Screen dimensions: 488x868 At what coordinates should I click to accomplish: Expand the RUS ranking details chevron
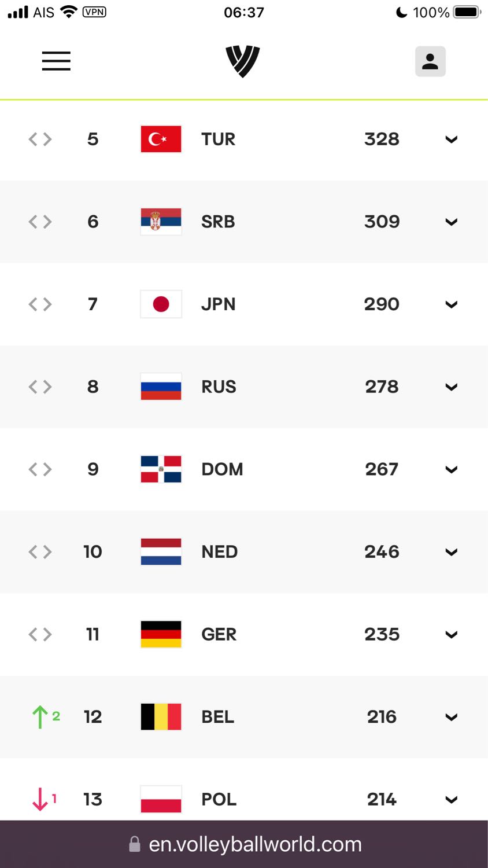452,387
